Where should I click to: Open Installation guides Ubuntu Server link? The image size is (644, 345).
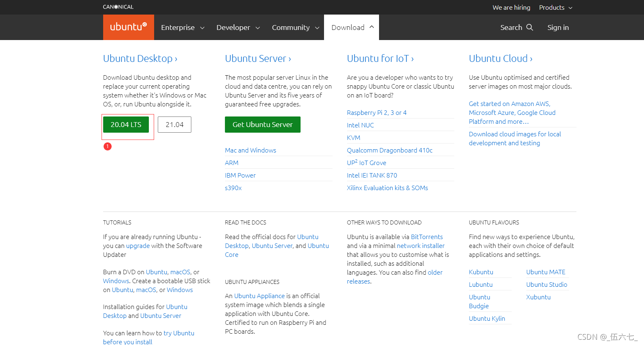coord(161,315)
